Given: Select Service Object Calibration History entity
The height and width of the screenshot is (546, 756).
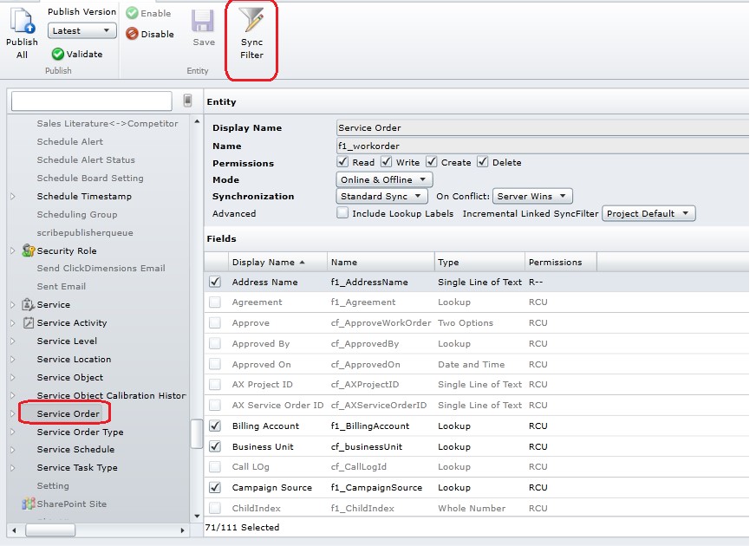Looking at the screenshot, I should 111,395.
